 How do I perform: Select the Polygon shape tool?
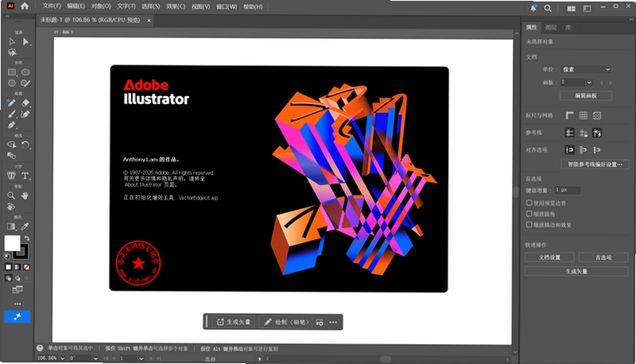12,83
